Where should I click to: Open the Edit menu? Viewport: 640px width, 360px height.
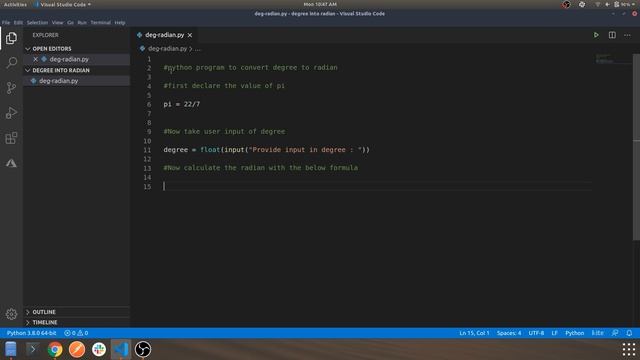pyautogui.click(x=18, y=23)
